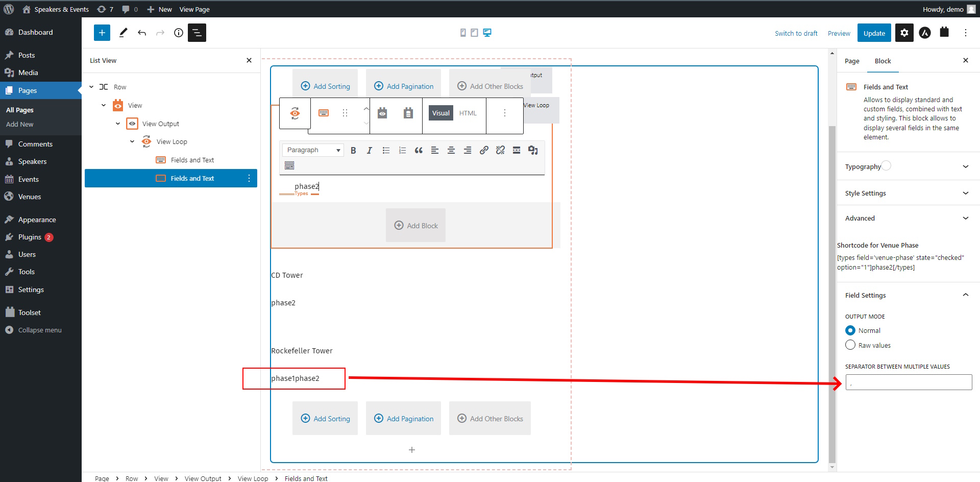
Task: Click the Toolbar Toggle keyboard icon
Action: (289, 165)
